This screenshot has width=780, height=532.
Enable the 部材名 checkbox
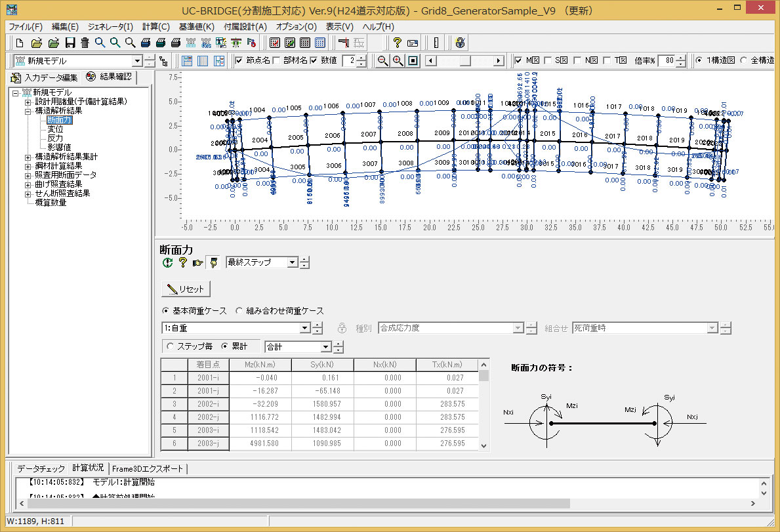pos(277,61)
